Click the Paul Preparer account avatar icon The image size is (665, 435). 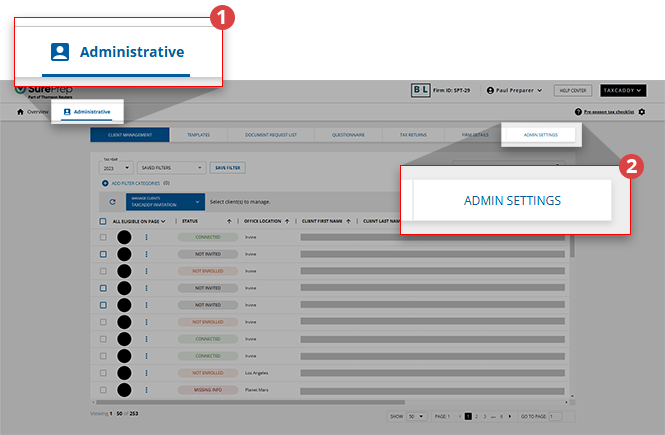click(490, 90)
